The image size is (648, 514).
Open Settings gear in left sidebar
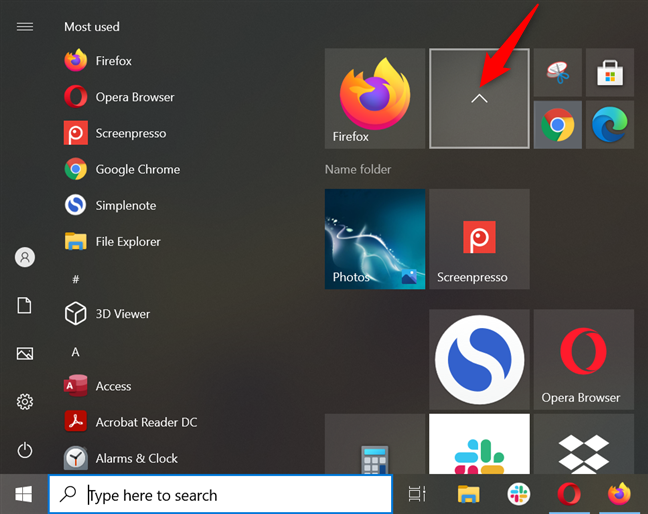click(x=25, y=401)
